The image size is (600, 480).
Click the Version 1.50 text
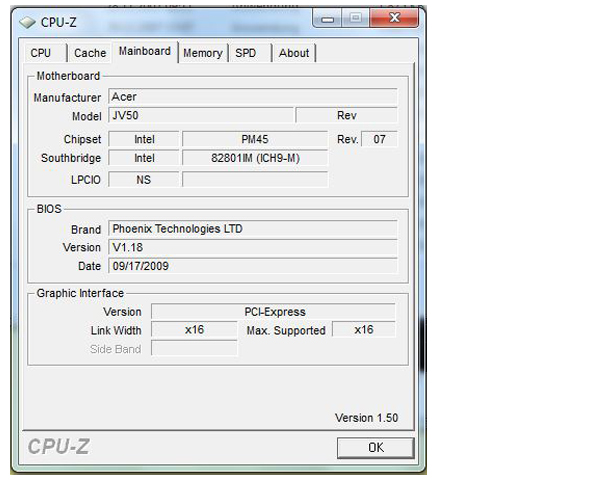coord(367,418)
